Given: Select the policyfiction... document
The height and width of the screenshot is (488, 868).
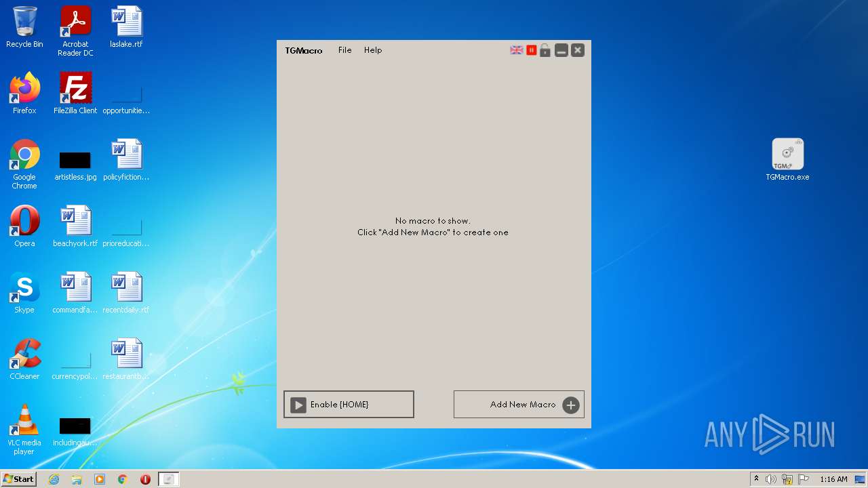Looking at the screenshot, I should click(x=126, y=160).
